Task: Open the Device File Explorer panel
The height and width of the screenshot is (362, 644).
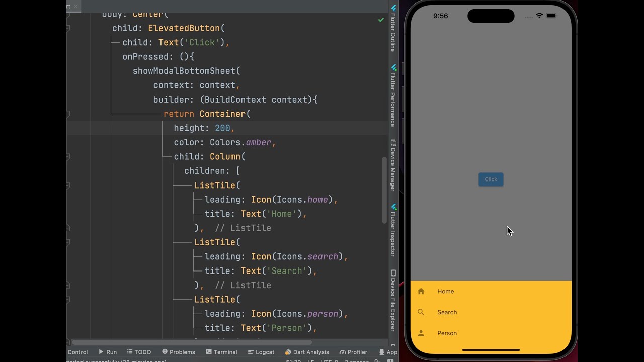Action: 393,300
